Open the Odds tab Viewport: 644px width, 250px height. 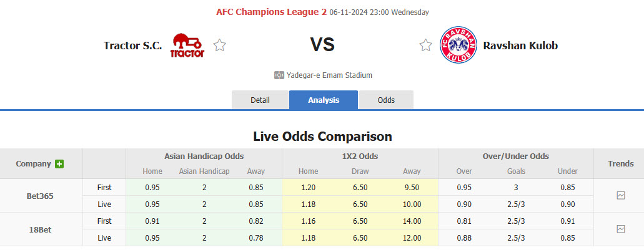(x=386, y=100)
